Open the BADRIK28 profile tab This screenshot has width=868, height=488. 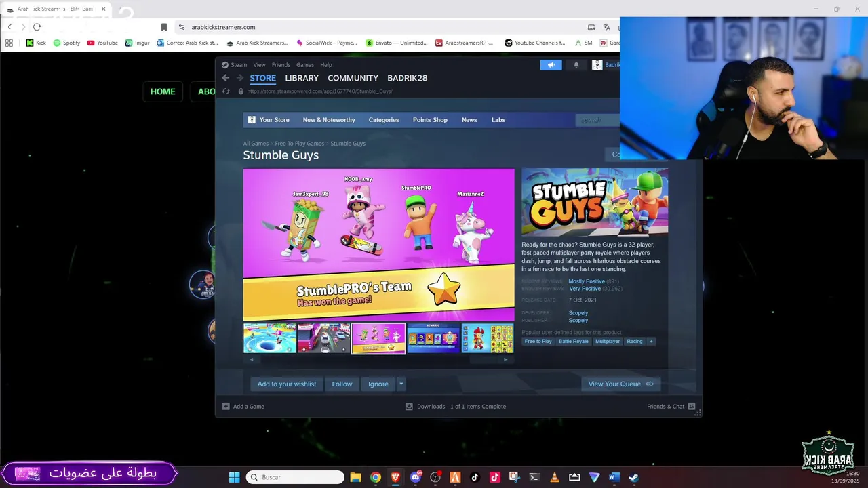(407, 78)
